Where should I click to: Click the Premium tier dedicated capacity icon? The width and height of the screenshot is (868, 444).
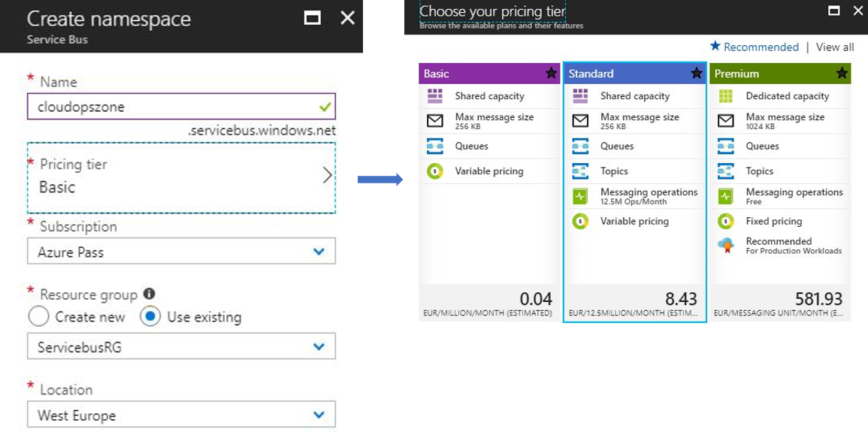pyautogui.click(x=726, y=96)
